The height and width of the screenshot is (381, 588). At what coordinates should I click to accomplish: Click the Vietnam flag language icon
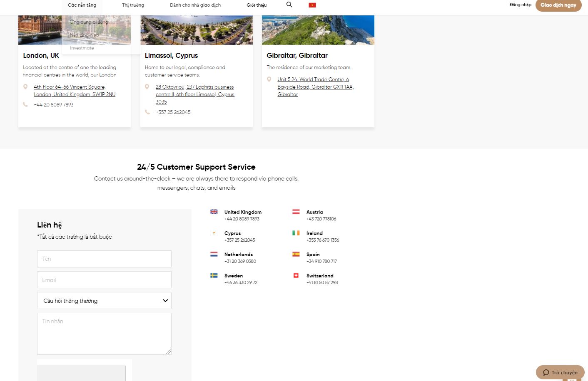312,5
